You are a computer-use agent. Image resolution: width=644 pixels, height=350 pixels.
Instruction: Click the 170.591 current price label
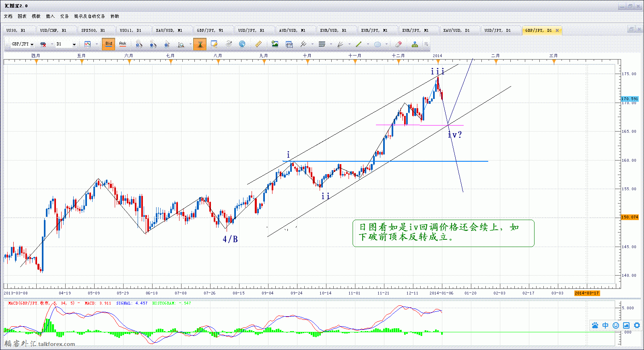click(x=630, y=99)
